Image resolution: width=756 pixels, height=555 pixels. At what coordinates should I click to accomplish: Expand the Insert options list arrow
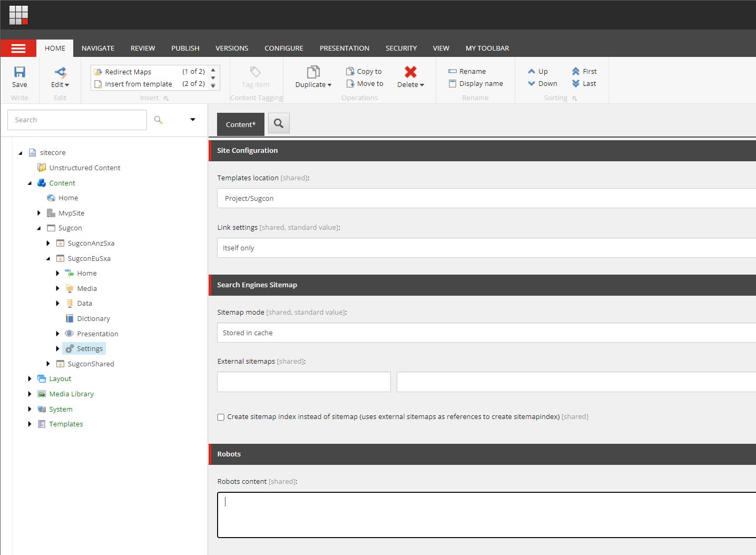pyautogui.click(x=213, y=85)
